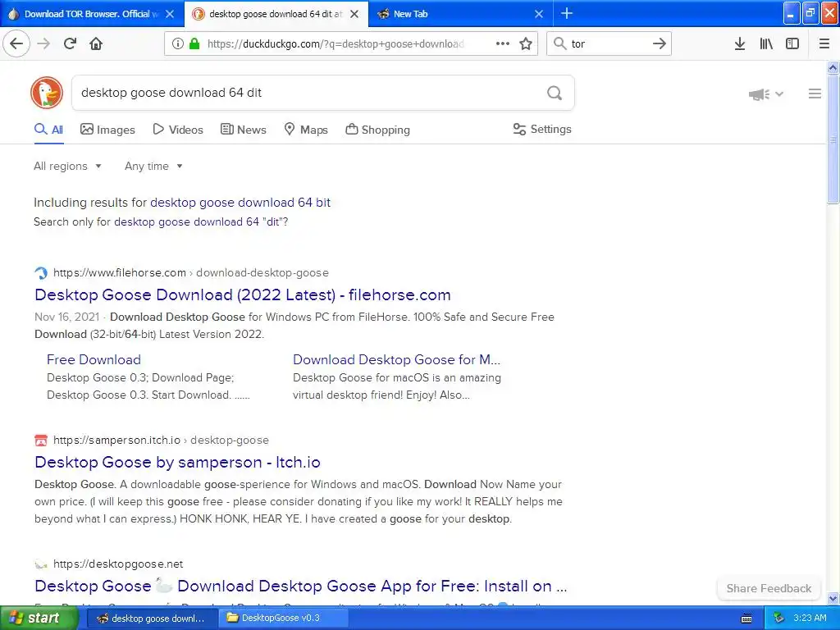Close the New Tab tab
Screen dimensions: 840x630
point(539,14)
